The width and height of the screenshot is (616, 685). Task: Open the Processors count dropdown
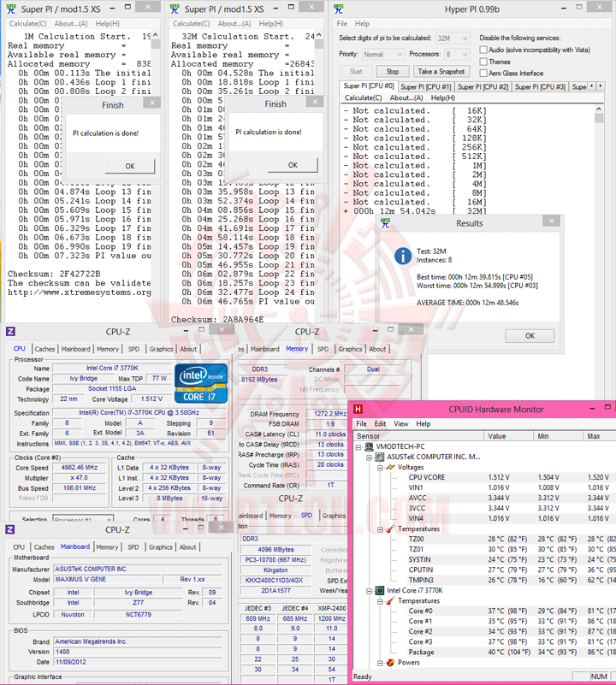pos(457,54)
